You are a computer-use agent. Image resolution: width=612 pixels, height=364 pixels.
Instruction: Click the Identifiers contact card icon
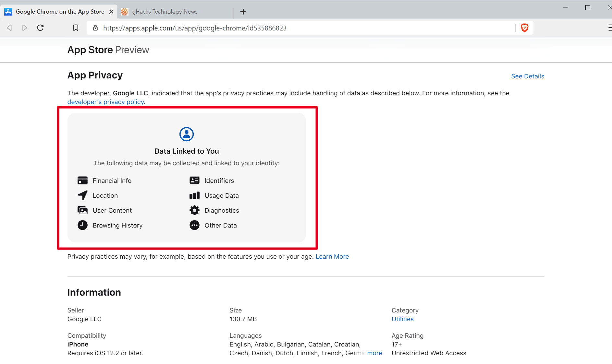coord(194,180)
